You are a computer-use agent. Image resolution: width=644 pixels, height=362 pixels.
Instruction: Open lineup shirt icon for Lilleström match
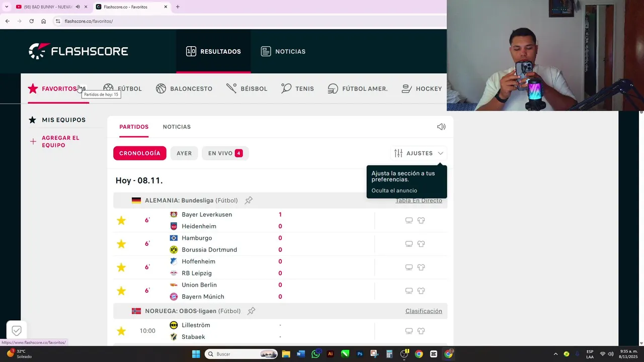(421, 331)
